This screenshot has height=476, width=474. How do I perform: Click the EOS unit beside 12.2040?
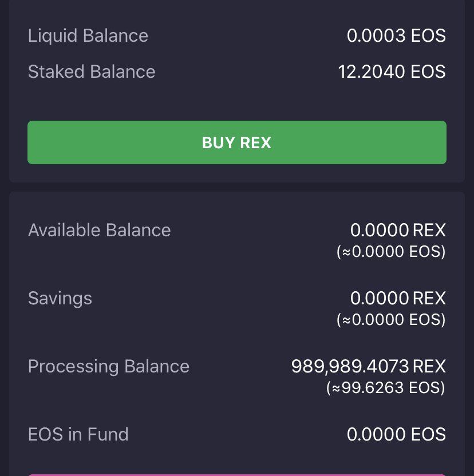pyautogui.click(x=428, y=72)
